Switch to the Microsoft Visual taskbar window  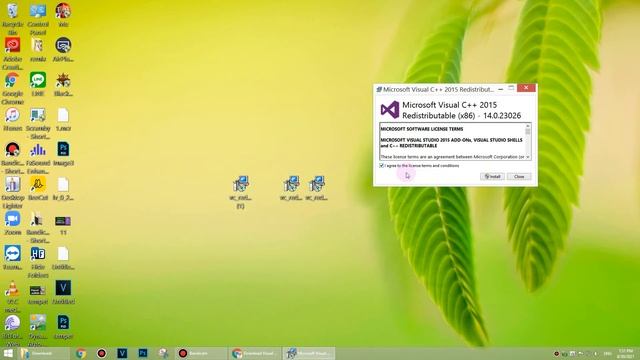point(309,353)
